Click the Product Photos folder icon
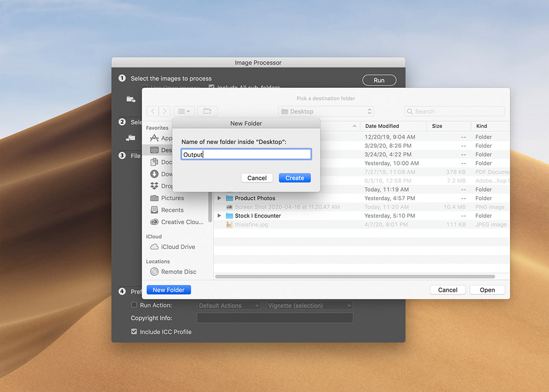 [x=229, y=198]
